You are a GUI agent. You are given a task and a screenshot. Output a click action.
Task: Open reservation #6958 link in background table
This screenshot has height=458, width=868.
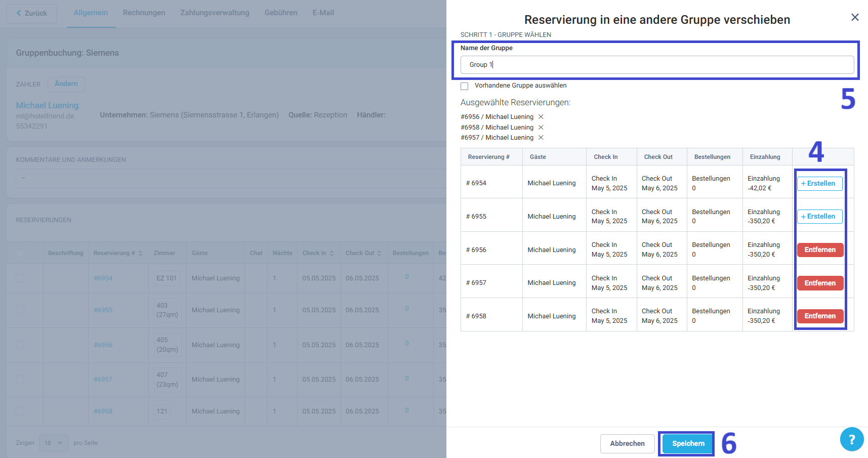(x=103, y=411)
